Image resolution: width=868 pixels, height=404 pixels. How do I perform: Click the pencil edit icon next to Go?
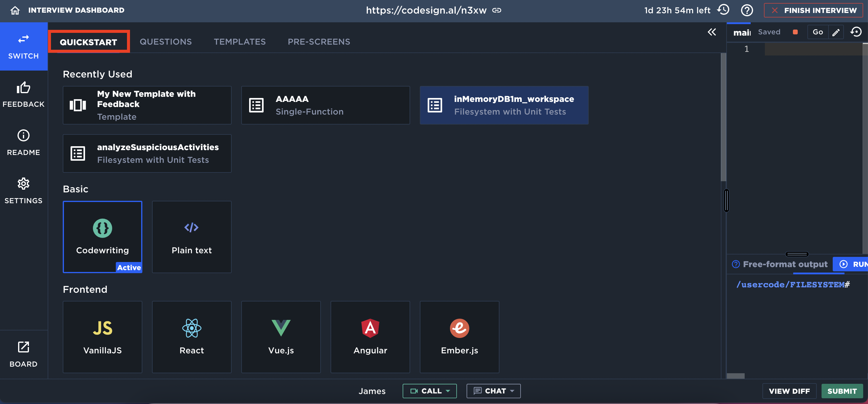click(x=836, y=32)
